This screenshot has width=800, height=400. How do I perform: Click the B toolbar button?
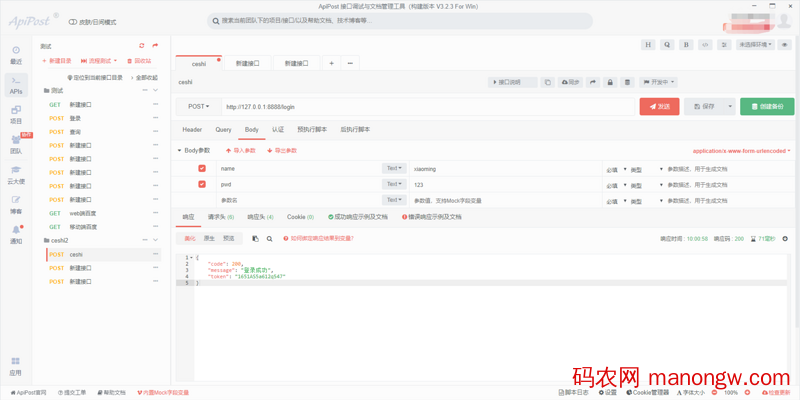[686, 45]
